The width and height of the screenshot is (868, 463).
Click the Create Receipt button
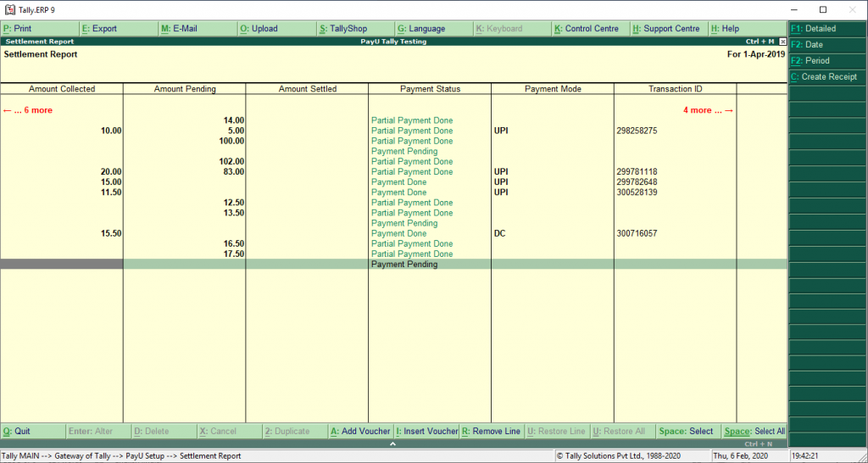pyautogui.click(x=827, y=77)
